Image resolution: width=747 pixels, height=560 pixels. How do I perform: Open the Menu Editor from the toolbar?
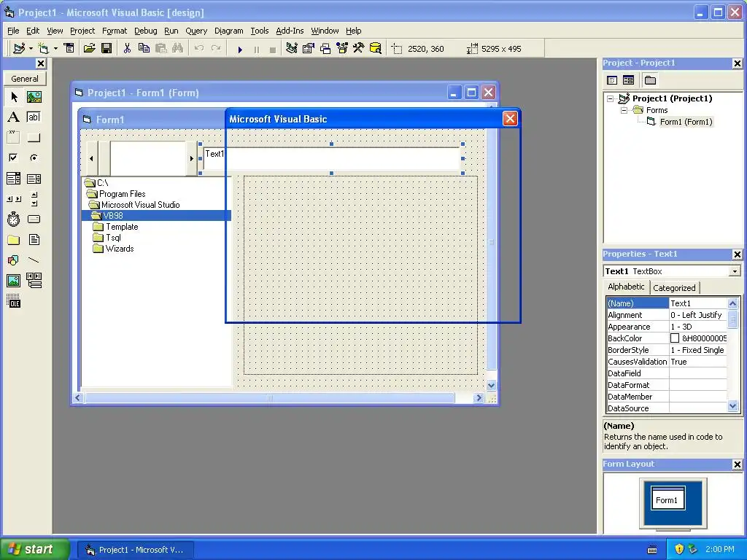[x=69, y=49]
